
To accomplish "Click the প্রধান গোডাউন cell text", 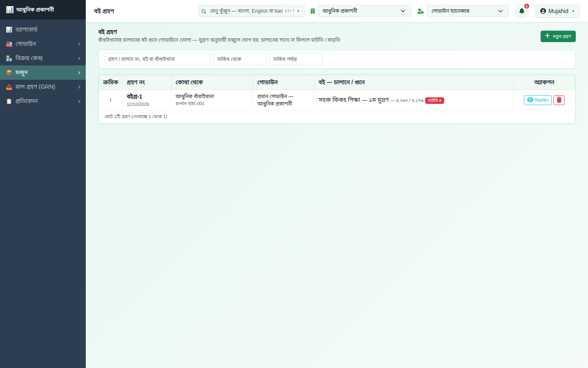I will (275, 100).
